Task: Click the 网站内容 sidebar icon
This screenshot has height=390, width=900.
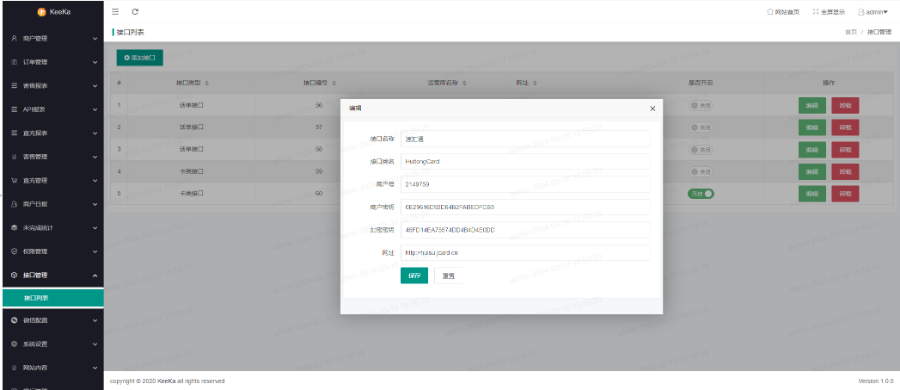Action: (x=14, y=368)
